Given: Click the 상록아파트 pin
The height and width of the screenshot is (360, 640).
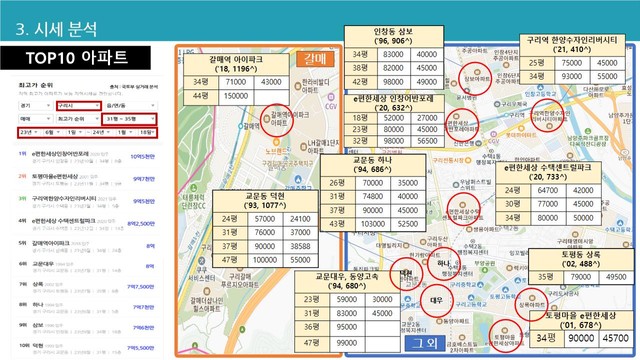Looking at the screenshot, I should click(x=532, y=298).
